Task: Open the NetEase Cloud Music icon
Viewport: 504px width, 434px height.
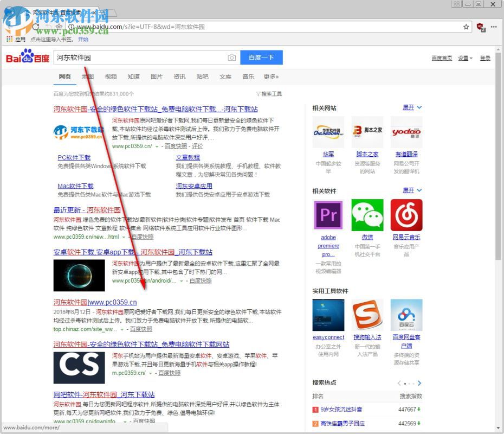Action: click(406, 215)
